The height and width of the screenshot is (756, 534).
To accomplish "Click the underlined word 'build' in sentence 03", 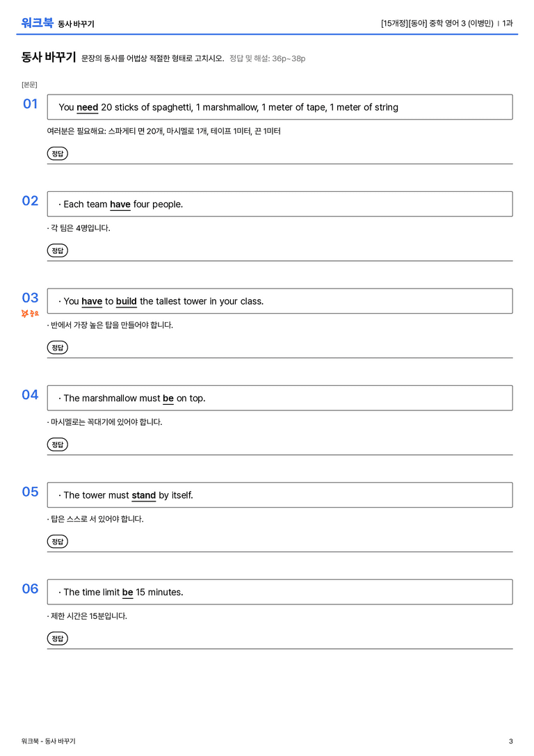I will pos(127,301).
